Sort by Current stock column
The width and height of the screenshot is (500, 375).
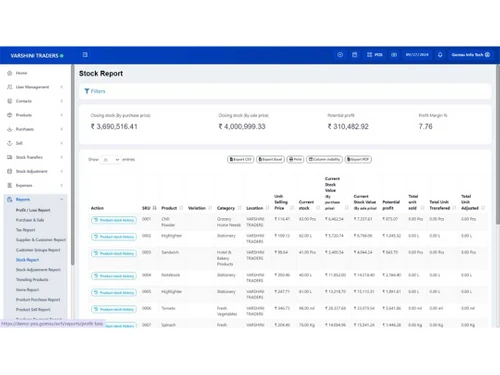point(309,205)
